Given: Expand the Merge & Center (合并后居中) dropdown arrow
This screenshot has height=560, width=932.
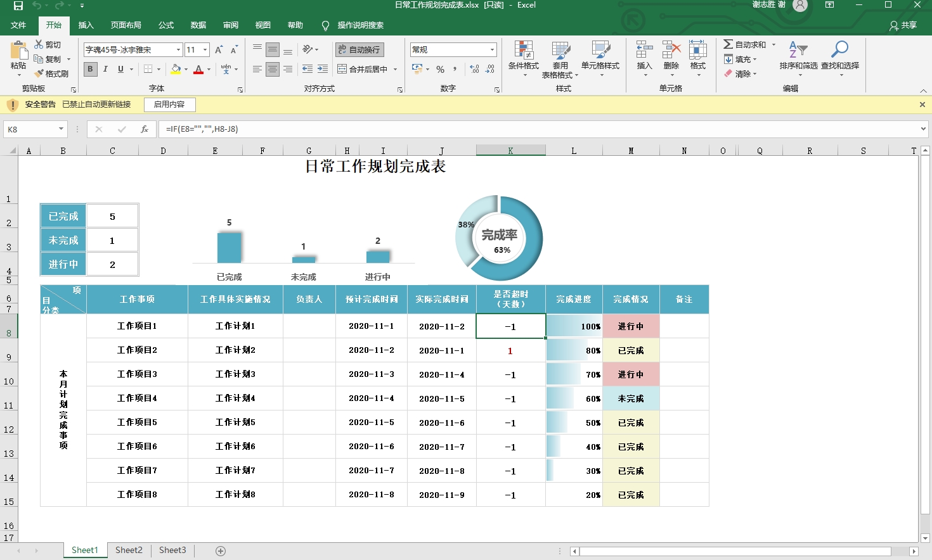Looking at the screenshot, I should 395,69.
